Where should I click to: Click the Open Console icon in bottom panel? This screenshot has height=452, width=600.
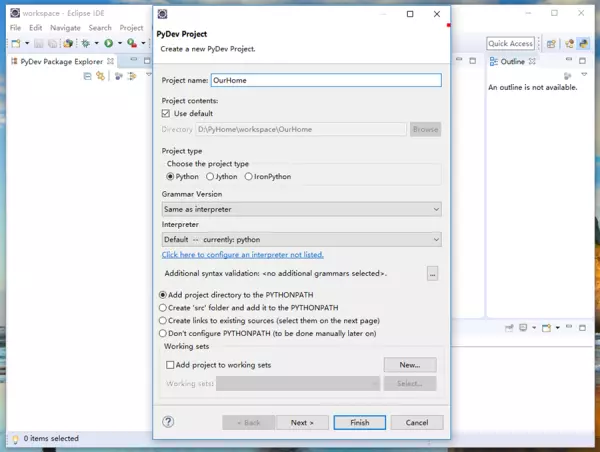[546, 328]
